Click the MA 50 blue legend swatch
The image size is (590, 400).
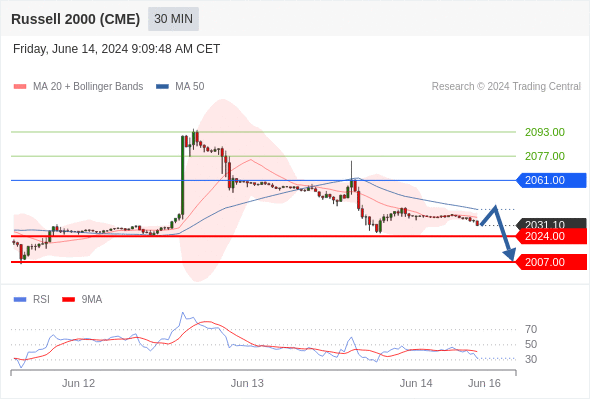[x=162, y=87]
